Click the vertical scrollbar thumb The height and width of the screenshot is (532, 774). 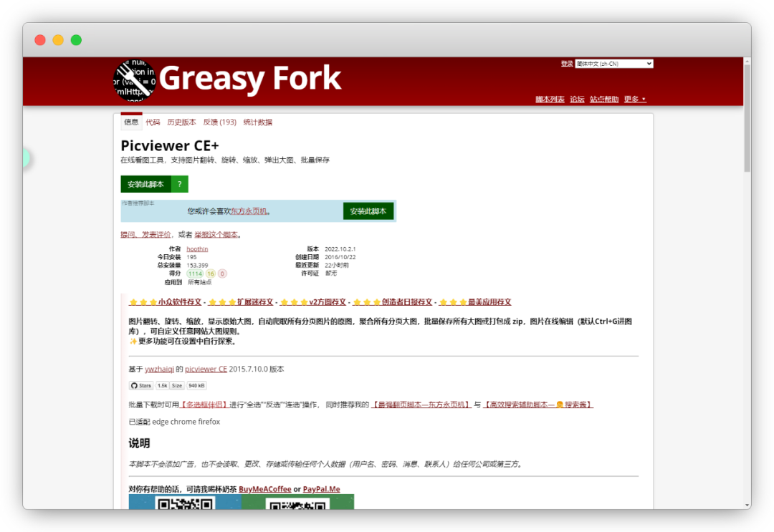coord(747,118)
